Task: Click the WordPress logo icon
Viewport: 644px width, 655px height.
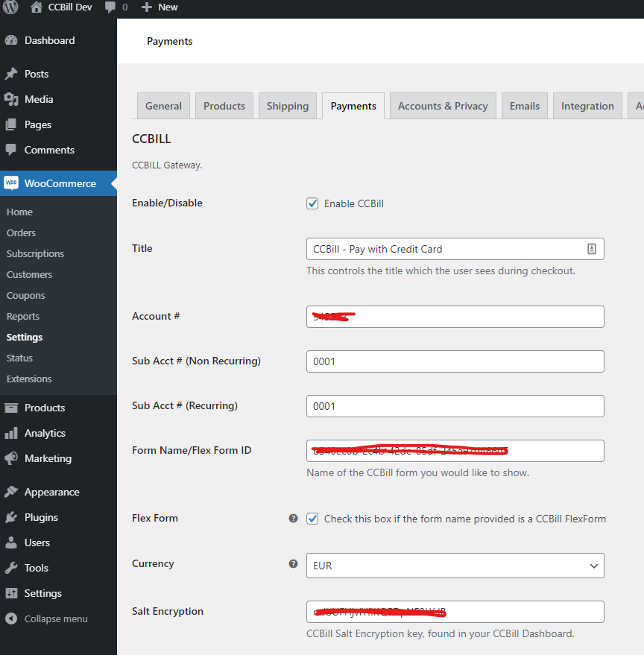Action: tap(10, 7)
